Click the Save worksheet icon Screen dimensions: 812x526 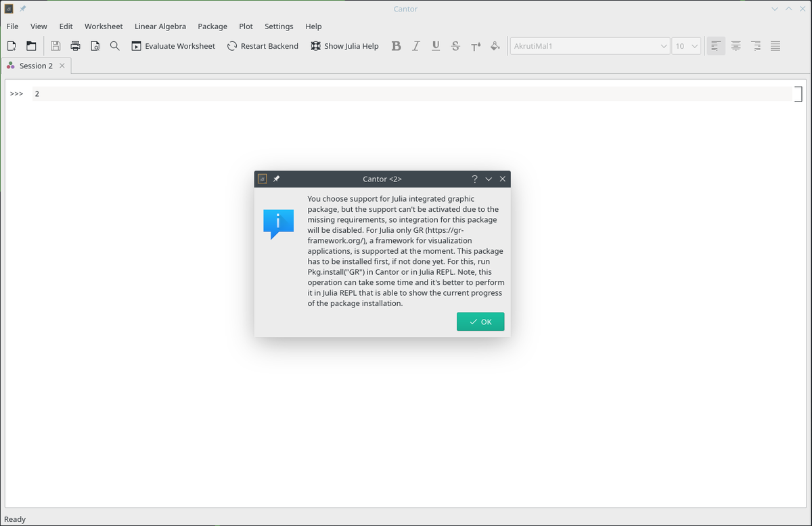click(55, 46)
